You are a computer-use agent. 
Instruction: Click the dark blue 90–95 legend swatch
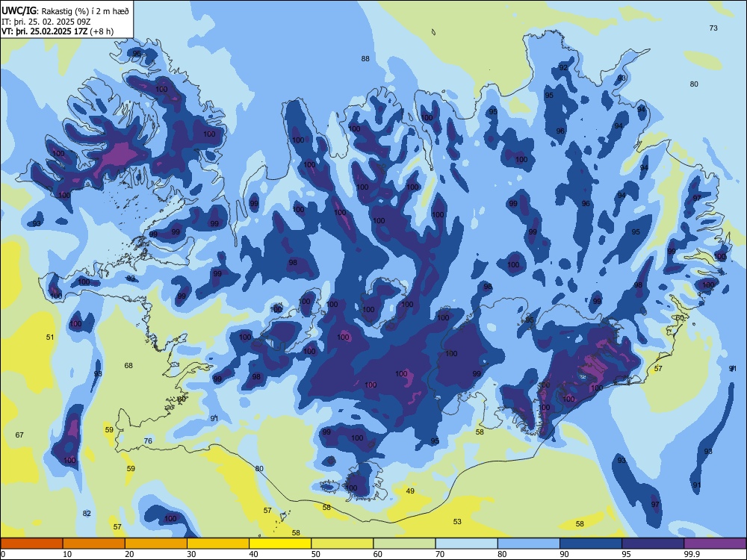[x=591, y=544]
